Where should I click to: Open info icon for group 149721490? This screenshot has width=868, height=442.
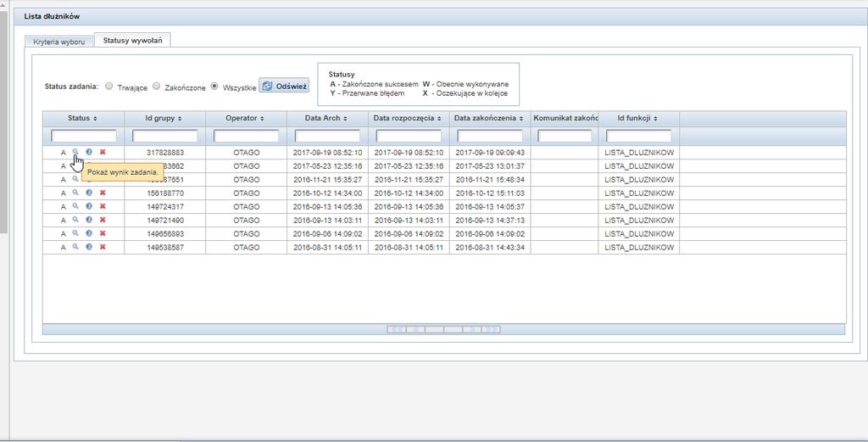pos(88,220)
